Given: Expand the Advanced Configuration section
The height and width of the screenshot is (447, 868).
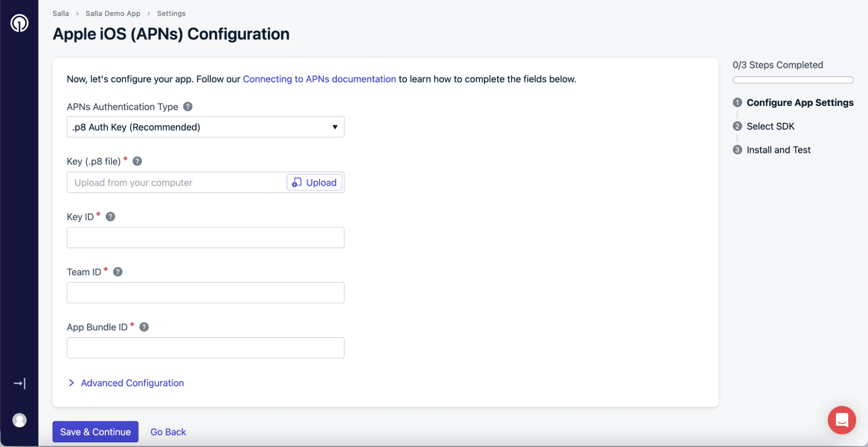Looking at the screenshot, I should (x=132, y=383).
